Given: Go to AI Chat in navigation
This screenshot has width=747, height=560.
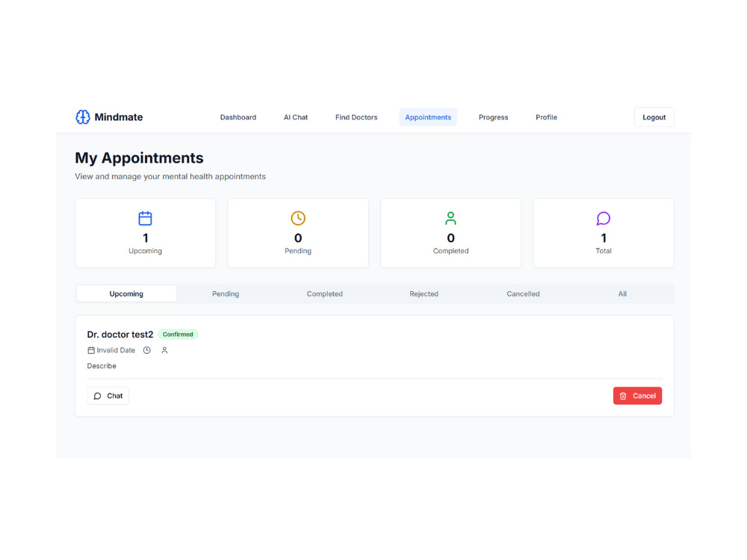Looking at the screenshot, I should pos(296,117).
